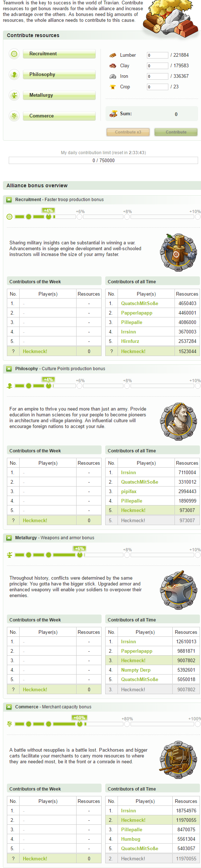Click the Iron resource icon
The image size is (201, 868).
(x=113, y=76)
